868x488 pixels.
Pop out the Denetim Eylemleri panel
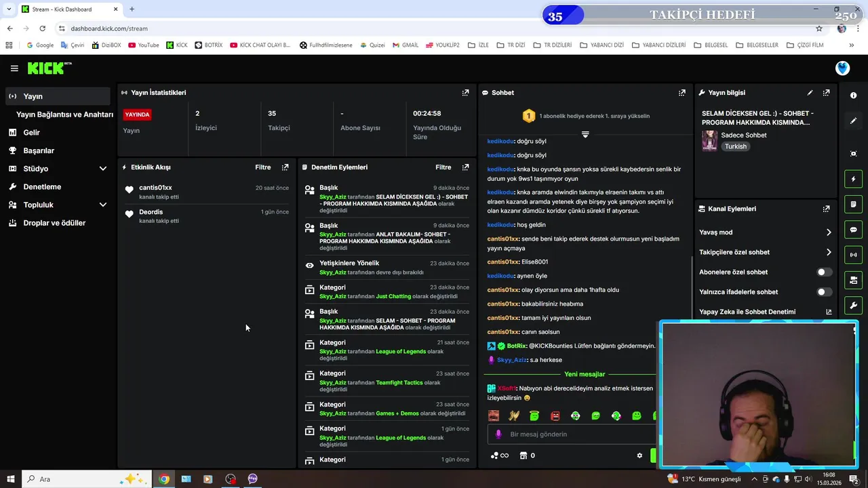pyautogui.click(x=465, y=167)
